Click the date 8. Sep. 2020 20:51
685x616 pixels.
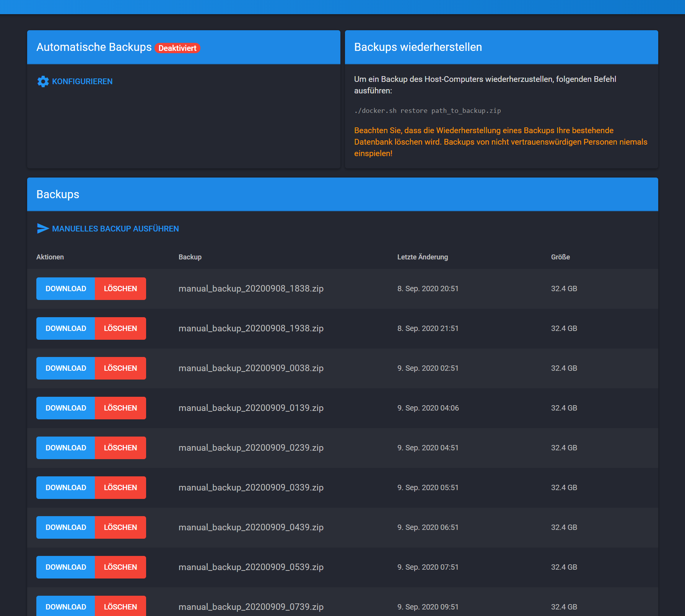[428, 288]
